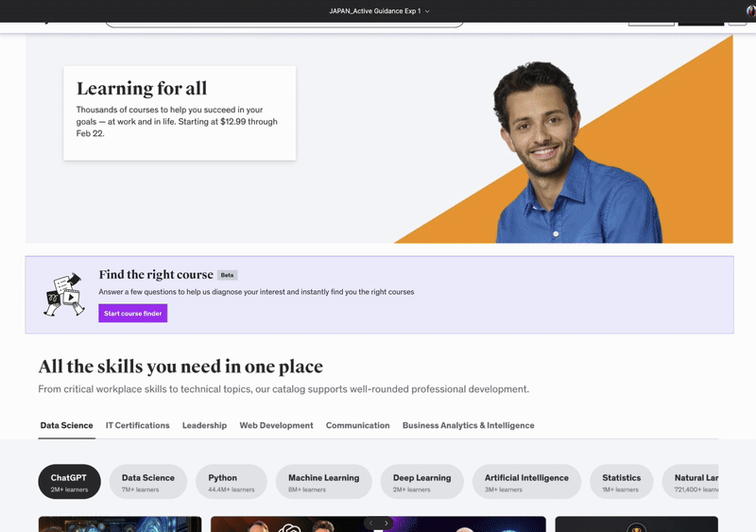Choose the Data Science 7M+ learners pill
This screenshot has width=756, height=532.
pos(148,482)
